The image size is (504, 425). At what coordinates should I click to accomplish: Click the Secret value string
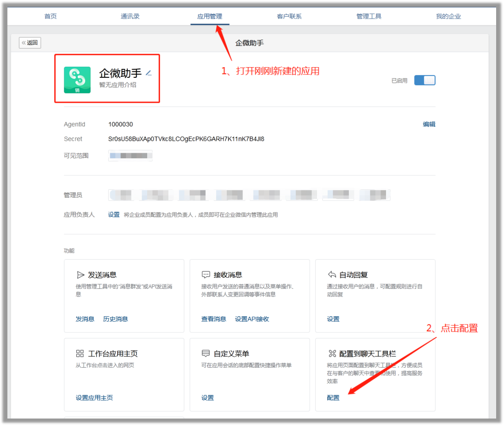click(x=186, y=139)
